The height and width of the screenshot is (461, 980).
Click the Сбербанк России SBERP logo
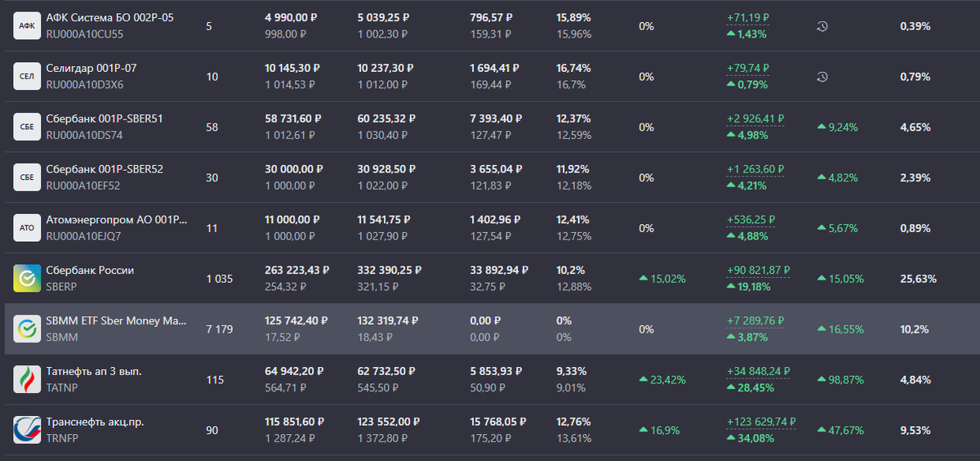pos(27,279)
